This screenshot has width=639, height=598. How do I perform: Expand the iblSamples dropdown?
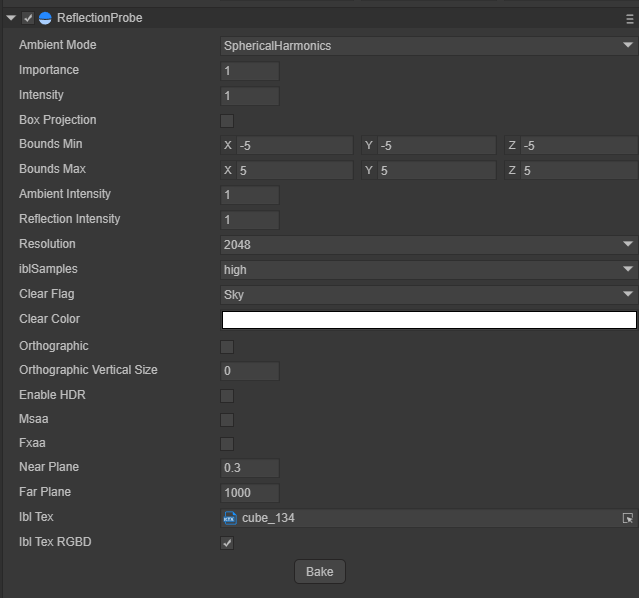(x=428, y=270)
